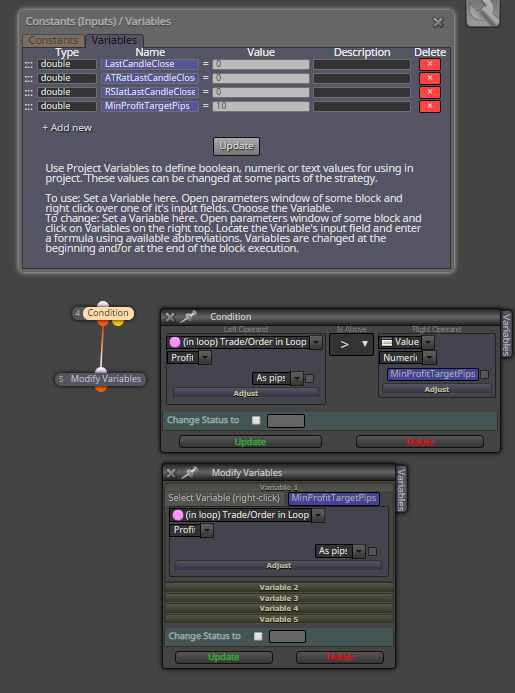
Task: Grab the drag handle of LastCandleClose row
Action: click(x=29, y=65)
